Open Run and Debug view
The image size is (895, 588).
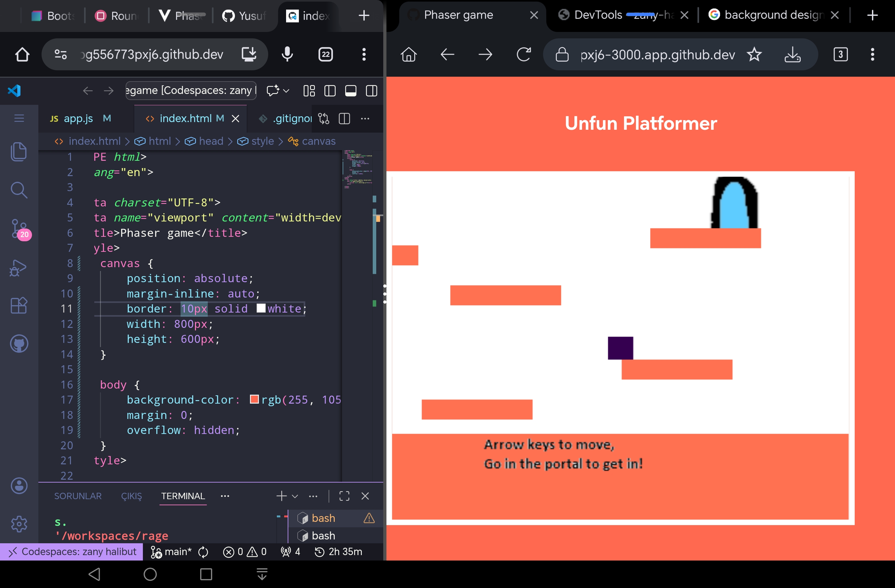click(18, 268)
